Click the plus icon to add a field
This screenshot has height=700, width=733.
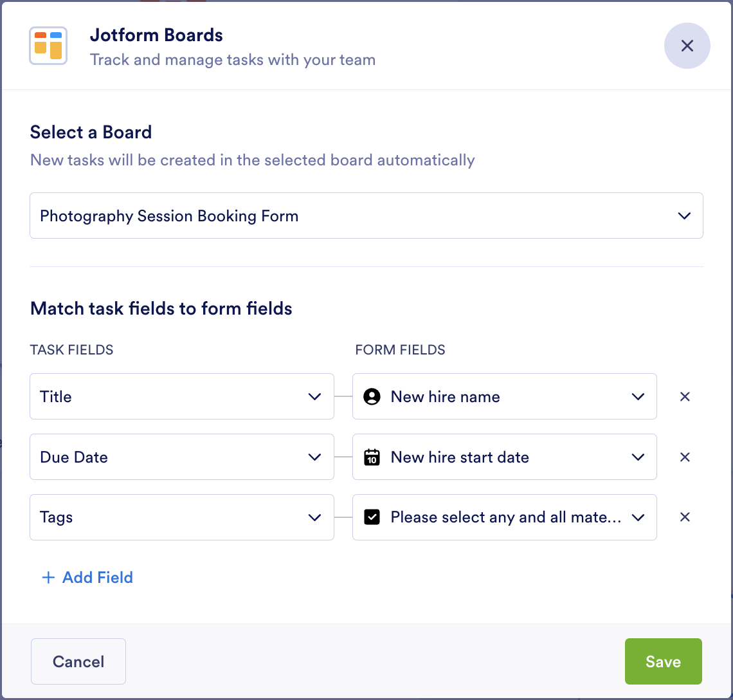tap(48, 578)
